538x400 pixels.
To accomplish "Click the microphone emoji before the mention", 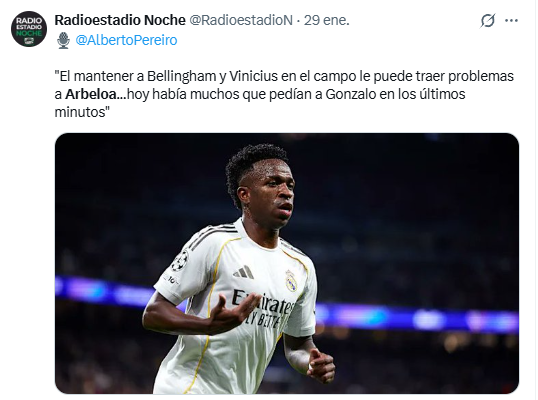I will click(63, 40).
